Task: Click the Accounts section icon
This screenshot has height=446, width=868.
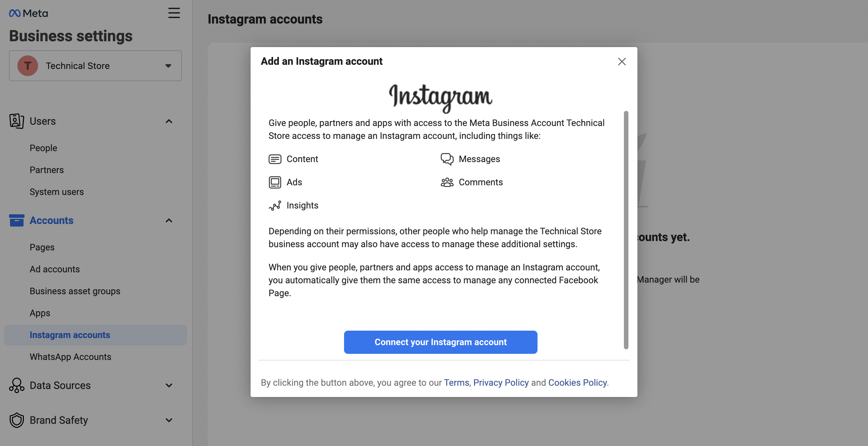Action: point(16,220)
